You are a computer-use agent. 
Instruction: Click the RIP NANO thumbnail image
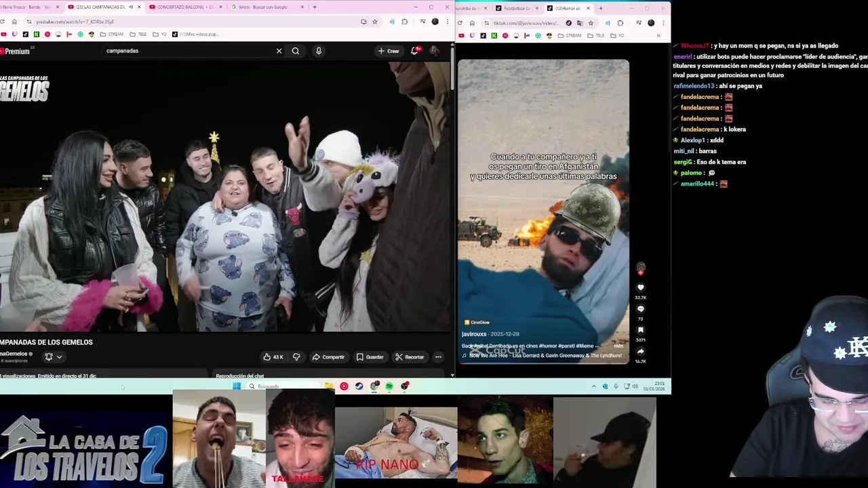tap(396, 443)
